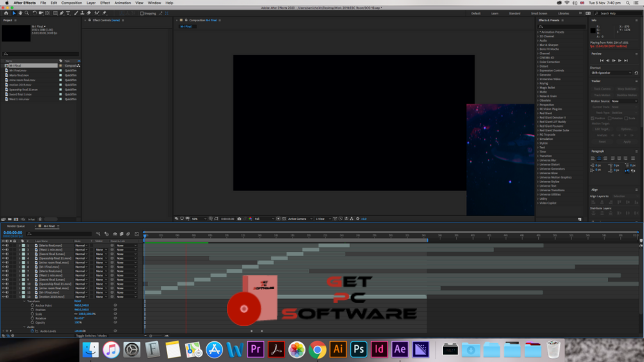Open Photoshop from the Dock
This screenshot has height=362, width=644.
[x=359, y=349]
